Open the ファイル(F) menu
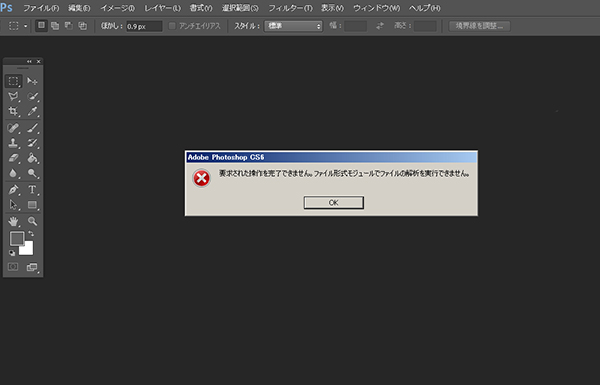The width and height of the screenshot is (600, 385). click(41, 8)
